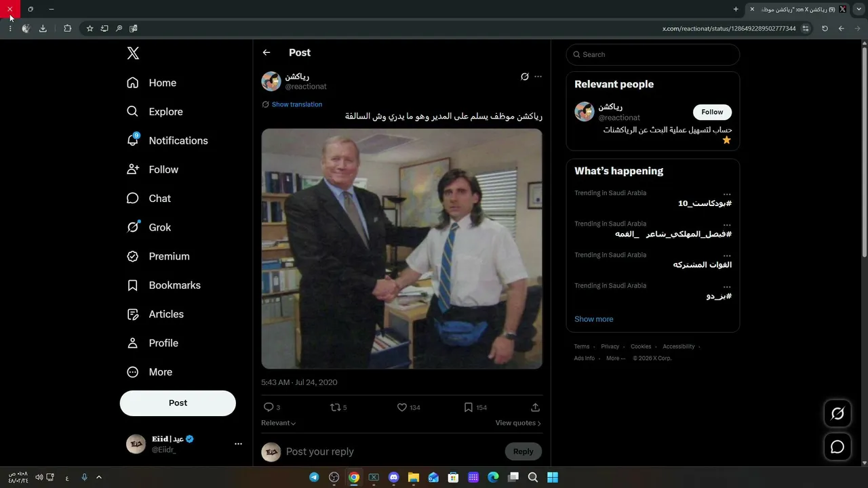
Task: Open Telegram from the taskbar
Action: (x=314, y=477)
